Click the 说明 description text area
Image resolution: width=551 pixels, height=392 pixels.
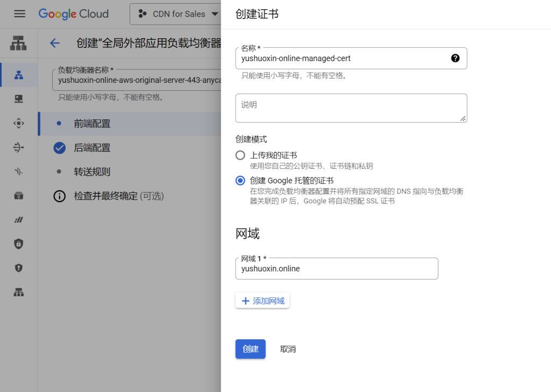point(351,108)
